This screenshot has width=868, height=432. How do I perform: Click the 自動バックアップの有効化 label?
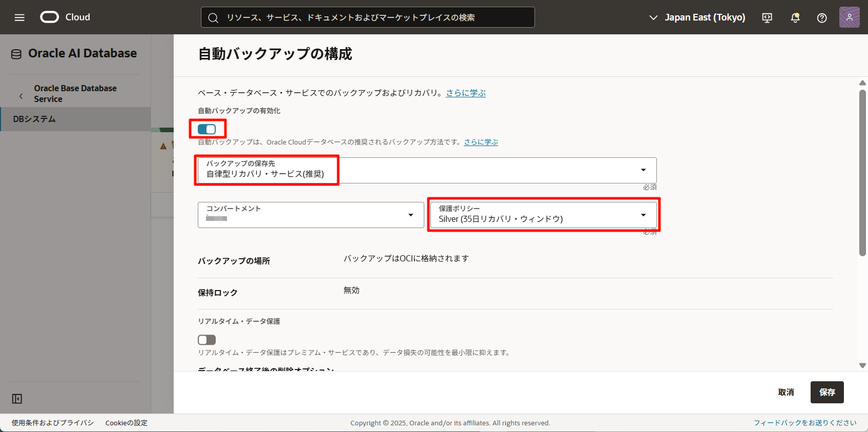click(x=239, y=111)
